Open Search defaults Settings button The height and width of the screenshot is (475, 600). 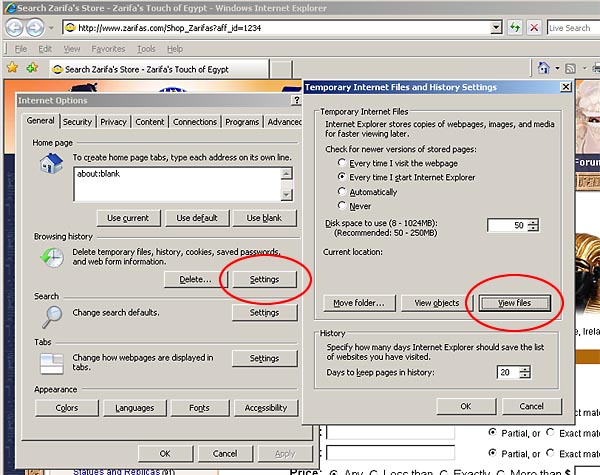click(264, 313)
